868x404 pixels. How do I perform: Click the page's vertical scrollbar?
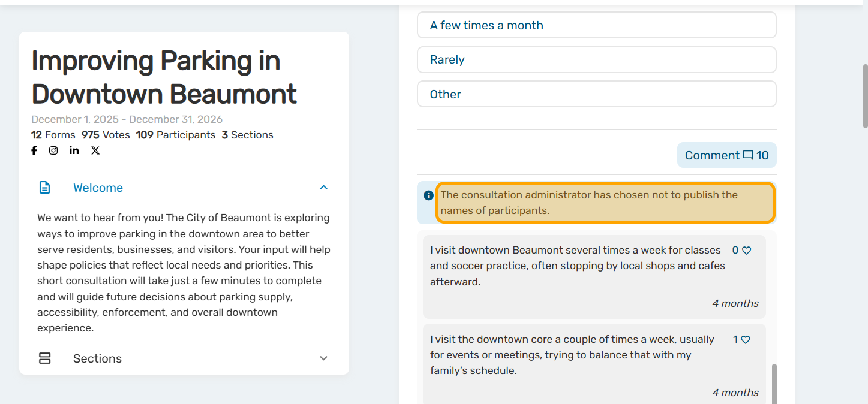(x=864, y=96)
